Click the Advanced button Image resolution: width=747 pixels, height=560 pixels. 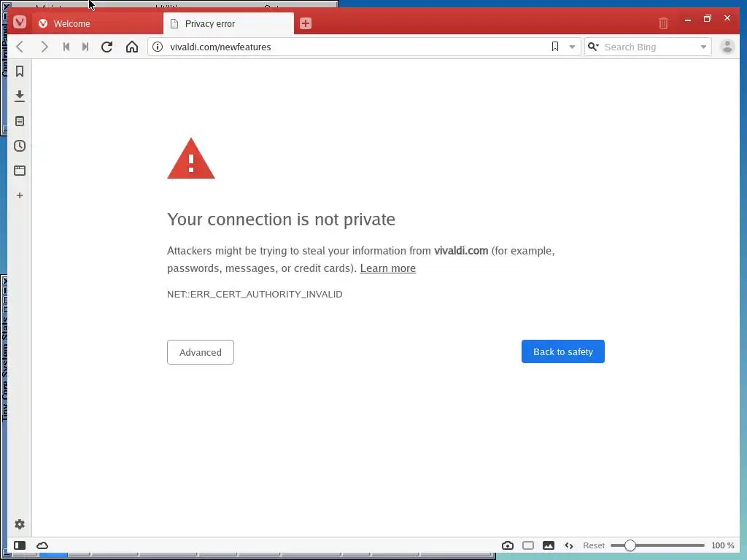[201, 352]
